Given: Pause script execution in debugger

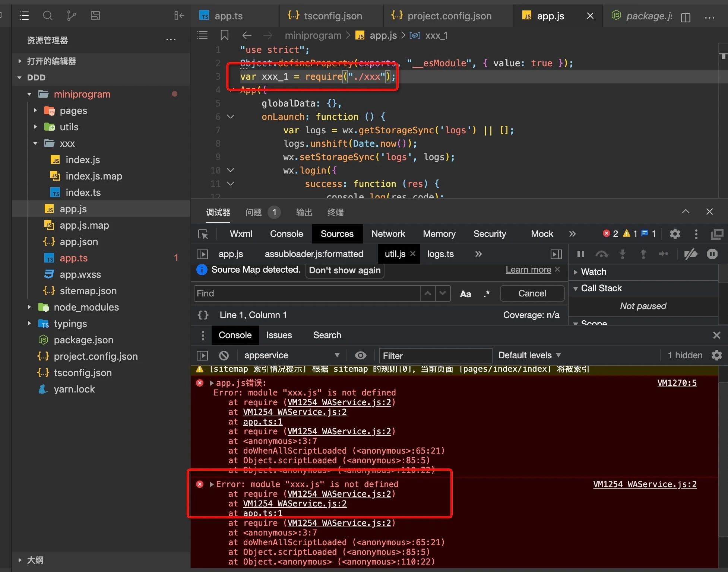Looking at the screenshot, I should pos(580,254).
